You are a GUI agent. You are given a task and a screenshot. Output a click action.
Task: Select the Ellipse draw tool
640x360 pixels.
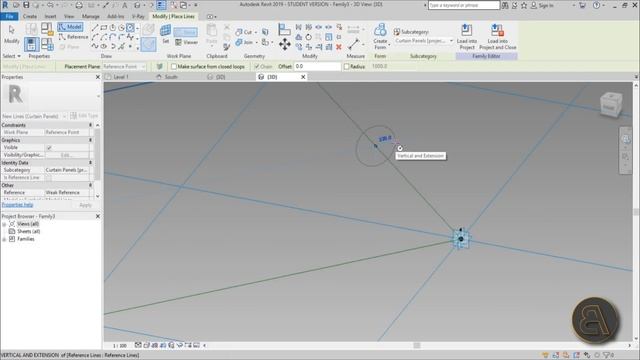104,46
